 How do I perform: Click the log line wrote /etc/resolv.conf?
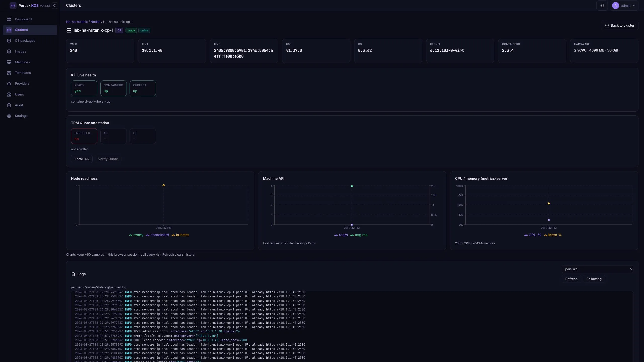click(x=147, y=336)
